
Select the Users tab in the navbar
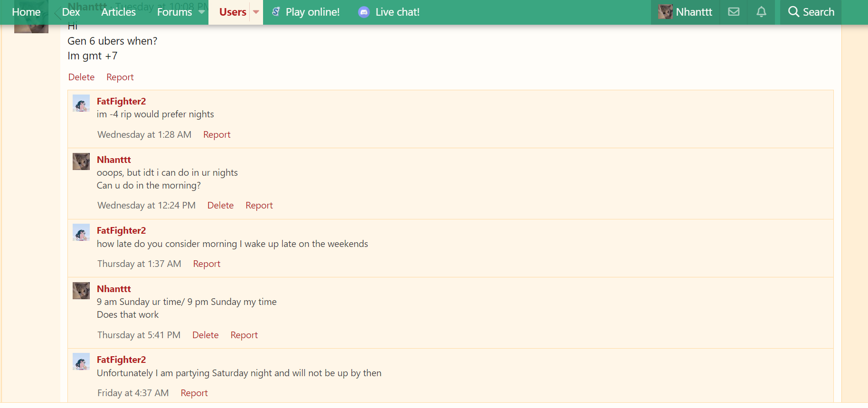232,12
